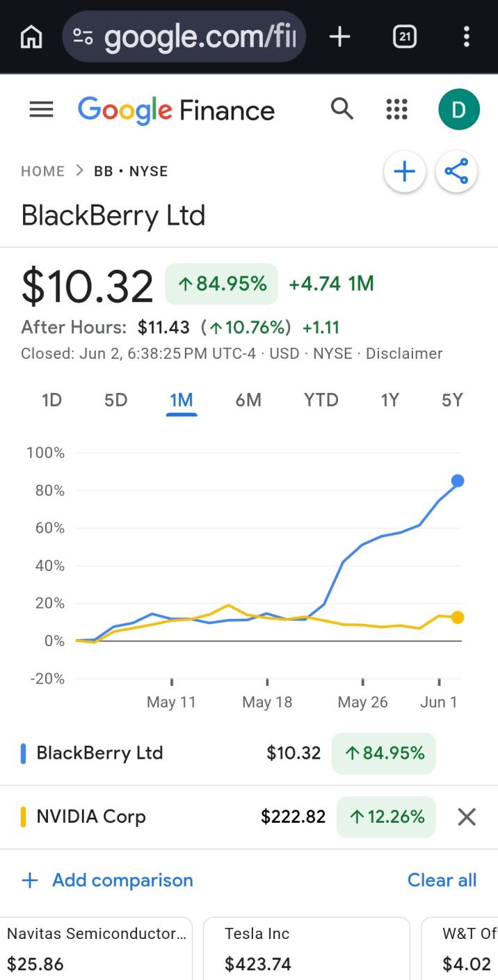Open the Disclaimer link
Viewport: 498px width, 980px height.
point(404,353)
